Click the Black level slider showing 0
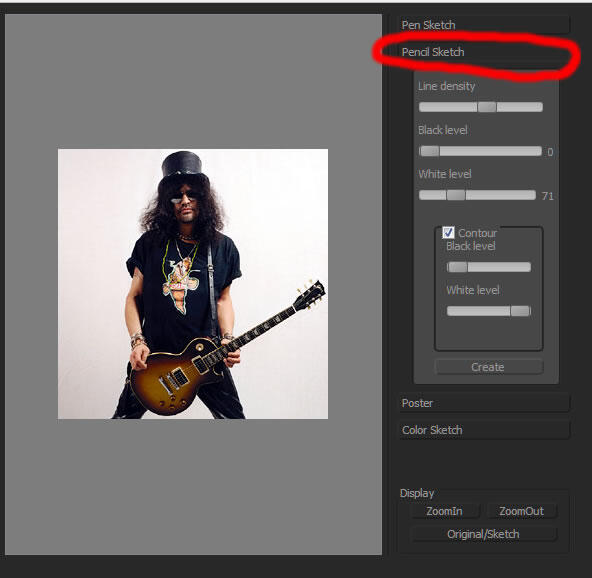 (x=480, y=151)
